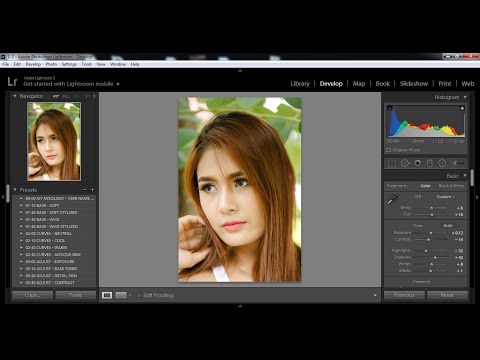Expand the 09-30 ADJUST - CONTRAST preset folder

point(21,283)
